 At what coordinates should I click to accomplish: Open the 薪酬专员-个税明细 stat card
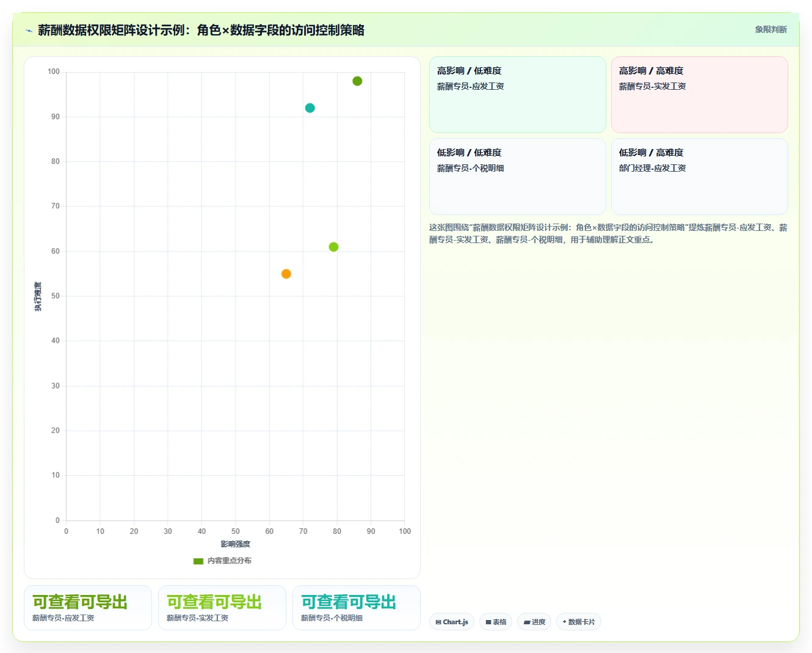point(357,608)
